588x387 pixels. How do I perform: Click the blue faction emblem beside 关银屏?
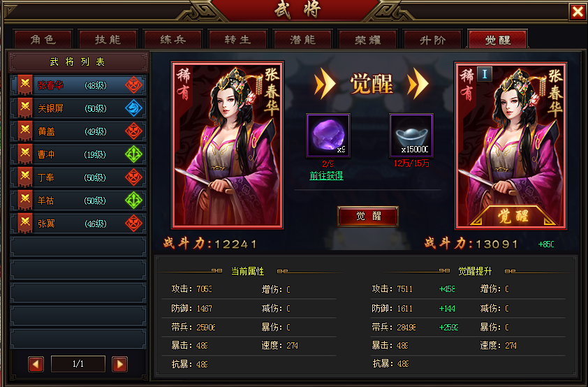133,108
